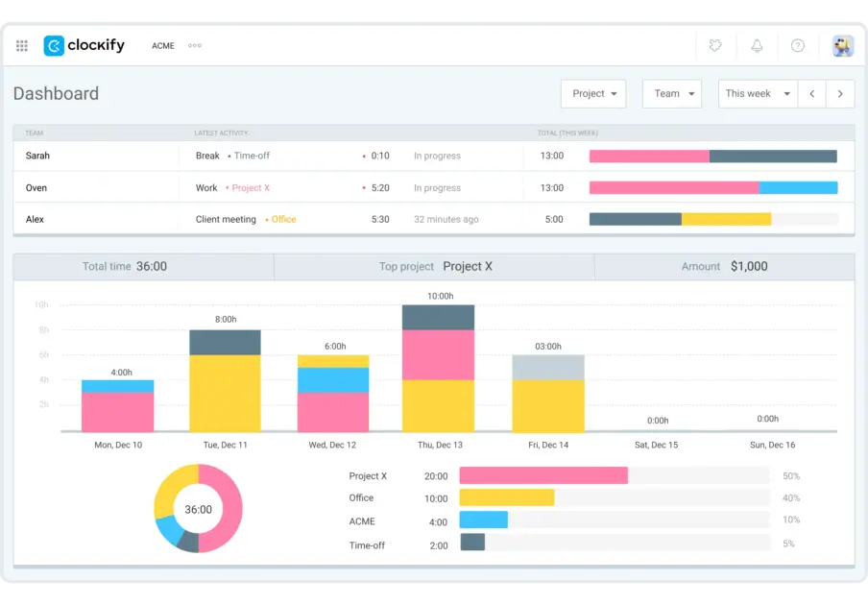This screenshot has height=605, width=868.
Task: Open the ACME workspace options ellipsis
Action: point(195,46)
